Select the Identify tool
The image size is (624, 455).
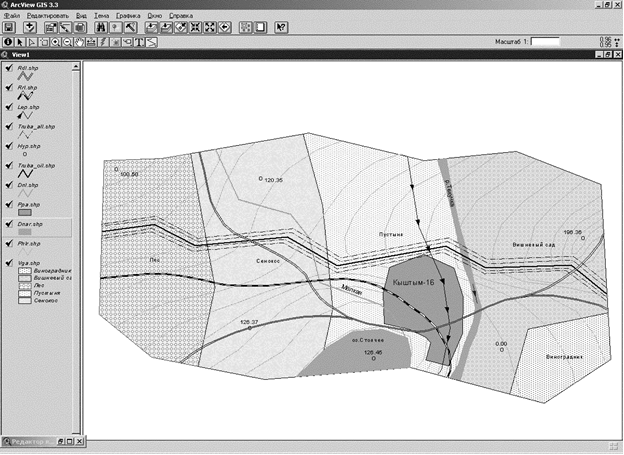[8, 42]
